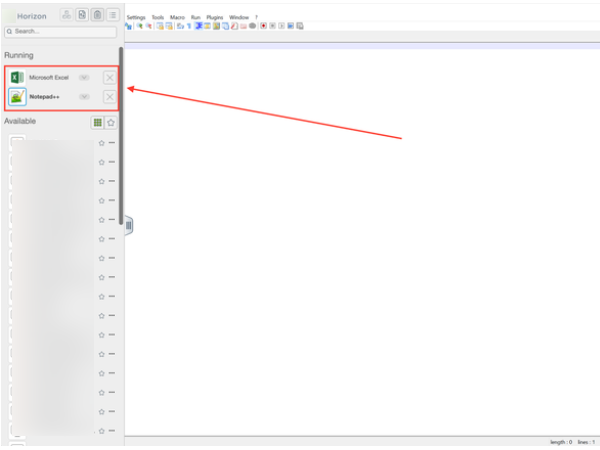The image size is (600, 450).
Task: Click inside the sidebar Search field
Action: tap(60, 32)
